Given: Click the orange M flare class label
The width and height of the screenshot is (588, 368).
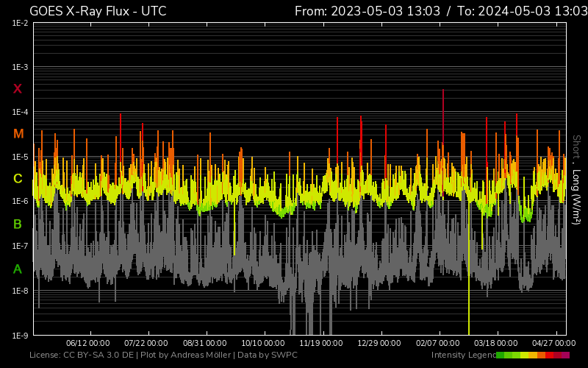Looking at the screenshot, I should (18, 134).
